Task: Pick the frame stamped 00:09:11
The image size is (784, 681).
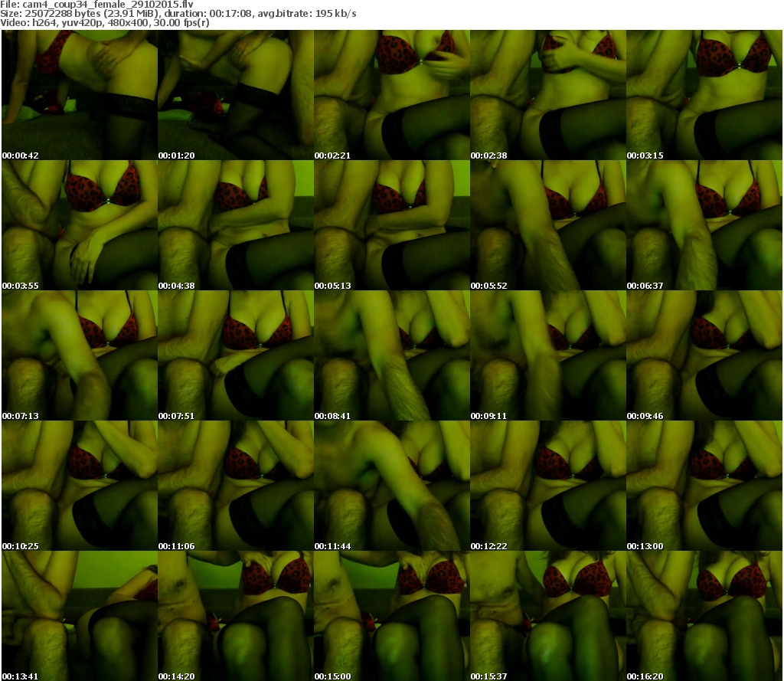Action: click(x=548, y=355)
